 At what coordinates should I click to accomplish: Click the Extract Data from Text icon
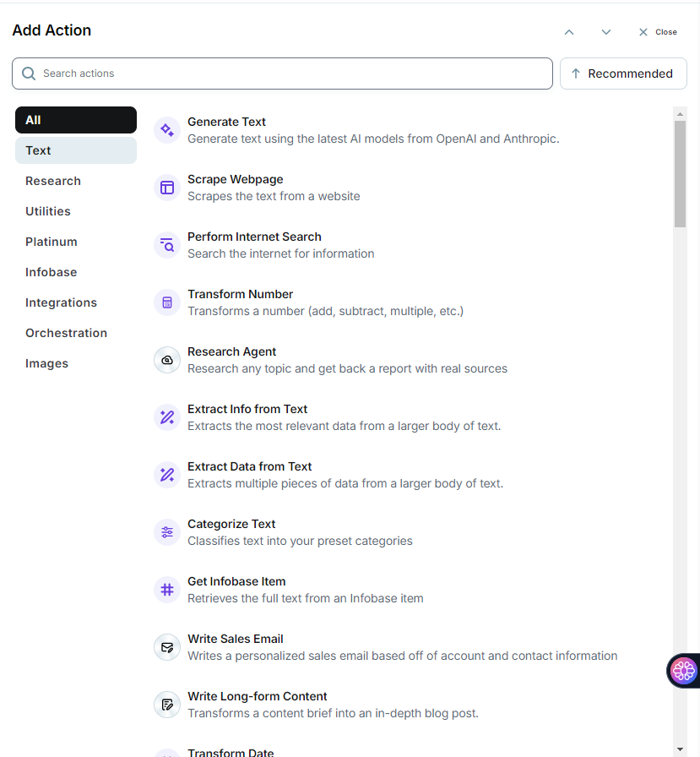(167, 475)
